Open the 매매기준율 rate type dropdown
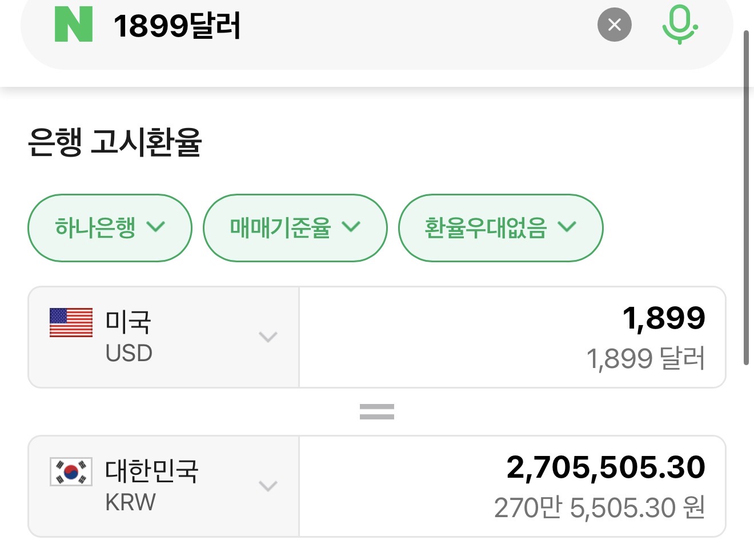The height and width of the screenshot is (560, 754). click(295, 228)
